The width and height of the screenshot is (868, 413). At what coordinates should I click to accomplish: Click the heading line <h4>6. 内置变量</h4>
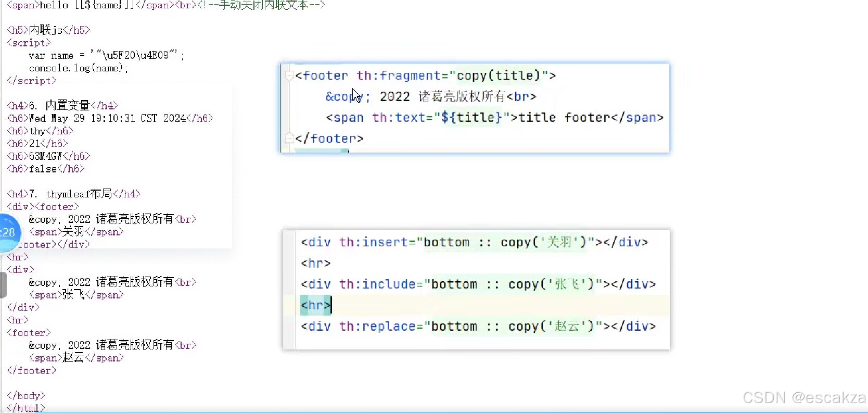[x=62, y=106]
